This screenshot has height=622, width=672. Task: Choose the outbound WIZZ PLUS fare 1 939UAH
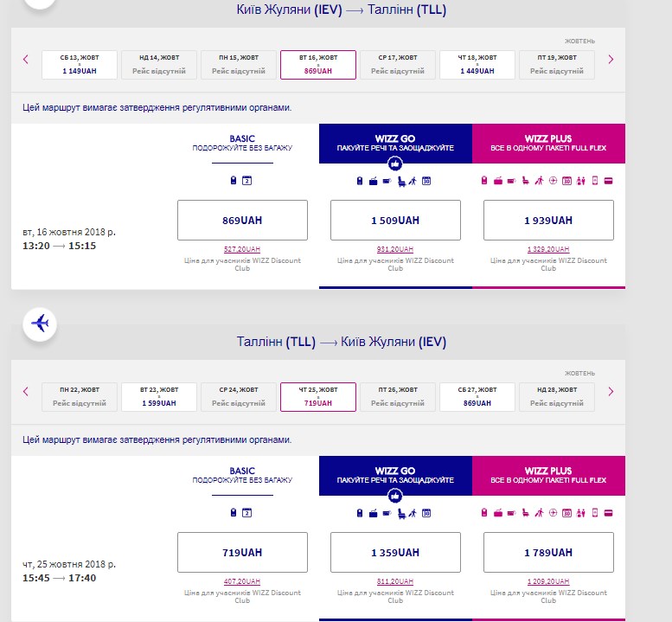tap(548, 221)
